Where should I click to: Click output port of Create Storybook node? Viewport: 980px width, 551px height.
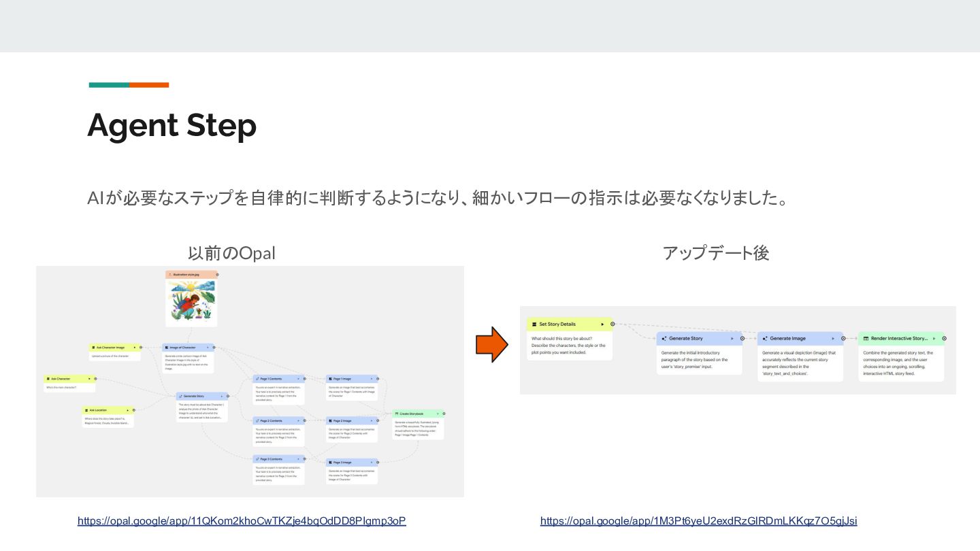[x=445, y=414]
